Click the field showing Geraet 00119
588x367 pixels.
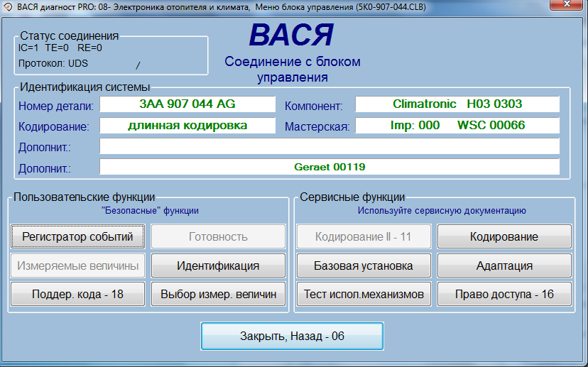click(x=330, y=168)
